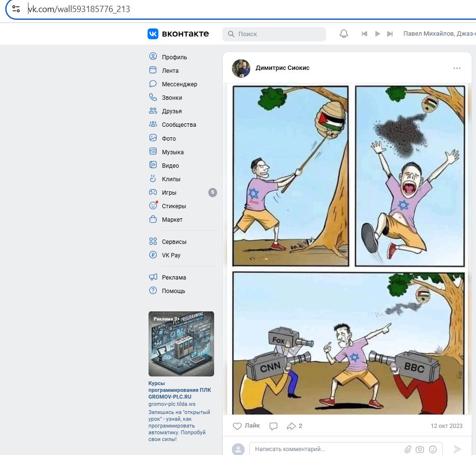Click the Помощь question mark icon

point(153,291)
